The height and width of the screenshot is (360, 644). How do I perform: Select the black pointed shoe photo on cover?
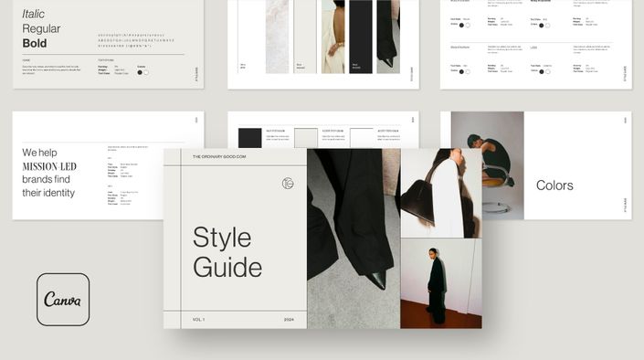point(354,238)
